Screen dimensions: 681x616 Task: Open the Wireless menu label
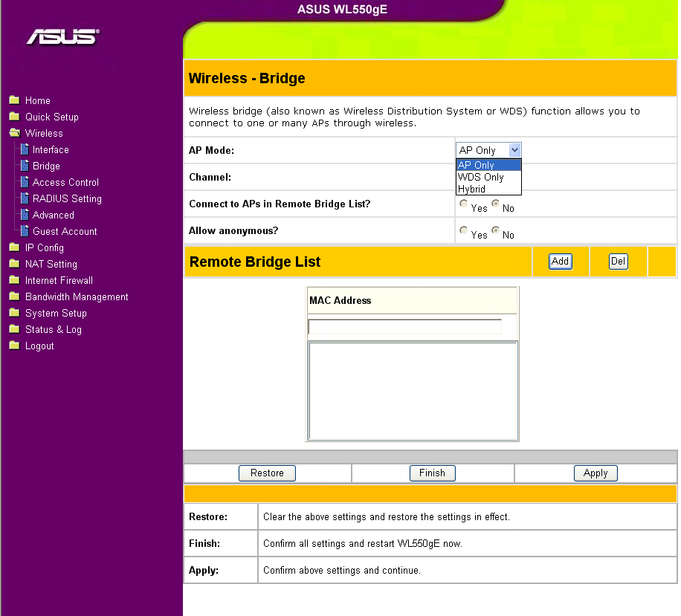click(44, 133)
